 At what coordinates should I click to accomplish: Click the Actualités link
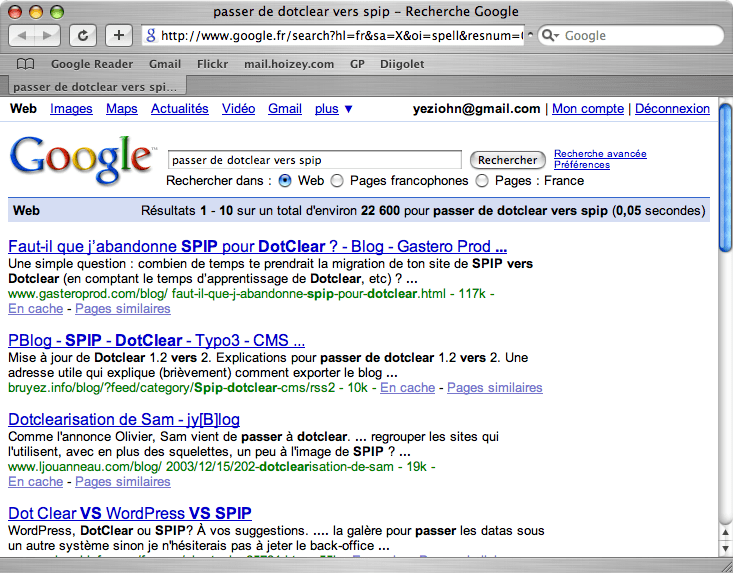180,109
